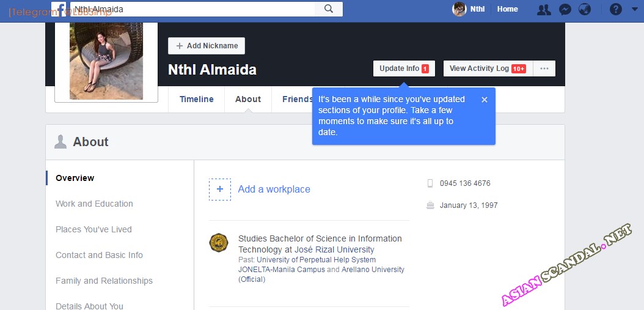Click the Add Nickname button

click(207, 46)
